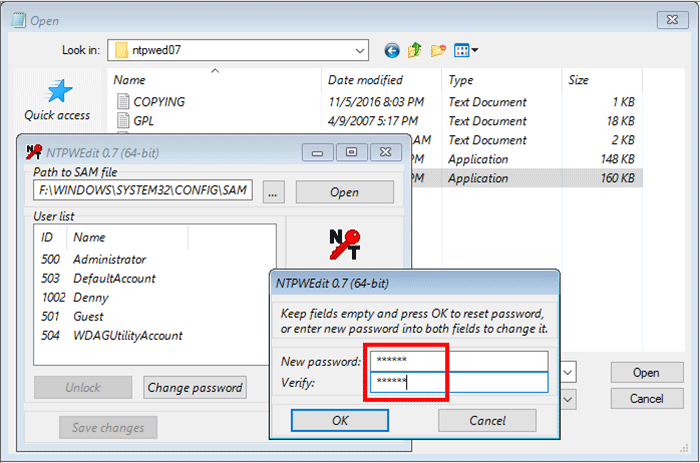Click the browse ellipsis button
This screenshot has width=700, height=463.
[x=273, y=192]
